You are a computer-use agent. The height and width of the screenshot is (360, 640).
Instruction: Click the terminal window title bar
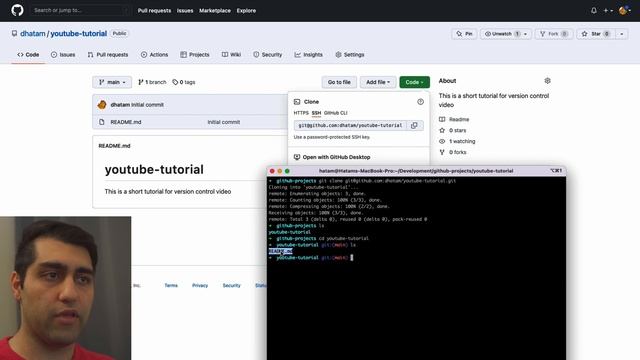(416, 171)
